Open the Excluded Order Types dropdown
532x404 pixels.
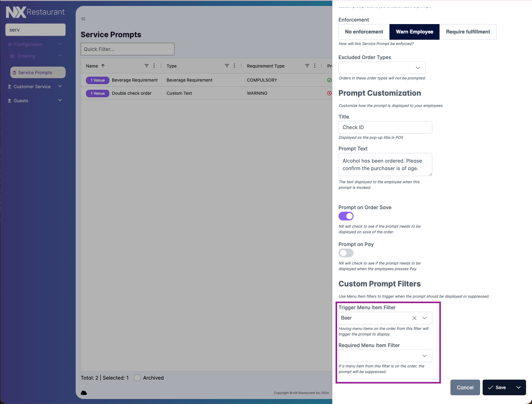[382, 68]
